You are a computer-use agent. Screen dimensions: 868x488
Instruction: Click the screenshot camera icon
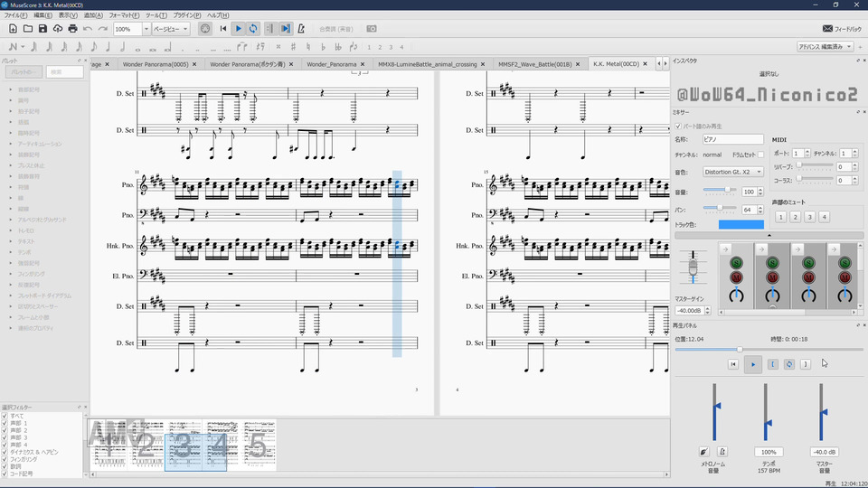[372, 29]
